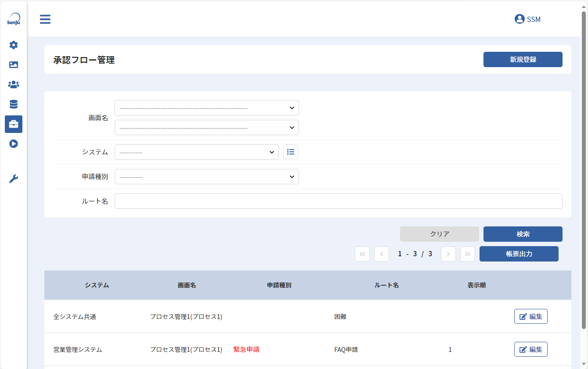Click the ルート名 column header
Screen dimensions: 588x369
(x=387, y=285)
